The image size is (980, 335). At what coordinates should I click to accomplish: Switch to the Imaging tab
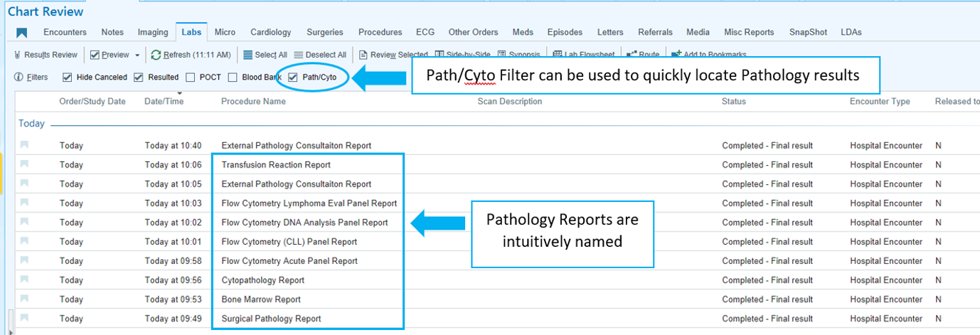pos(153,32)
